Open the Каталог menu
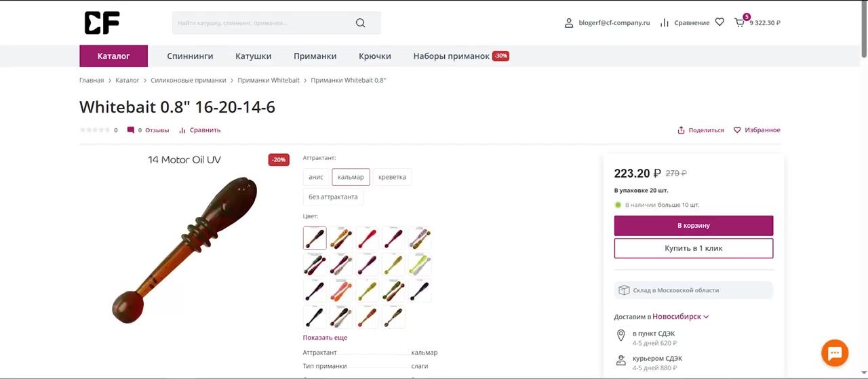This screenshot has width=868, height=379. pyautogui.click(x=113, y=56)
